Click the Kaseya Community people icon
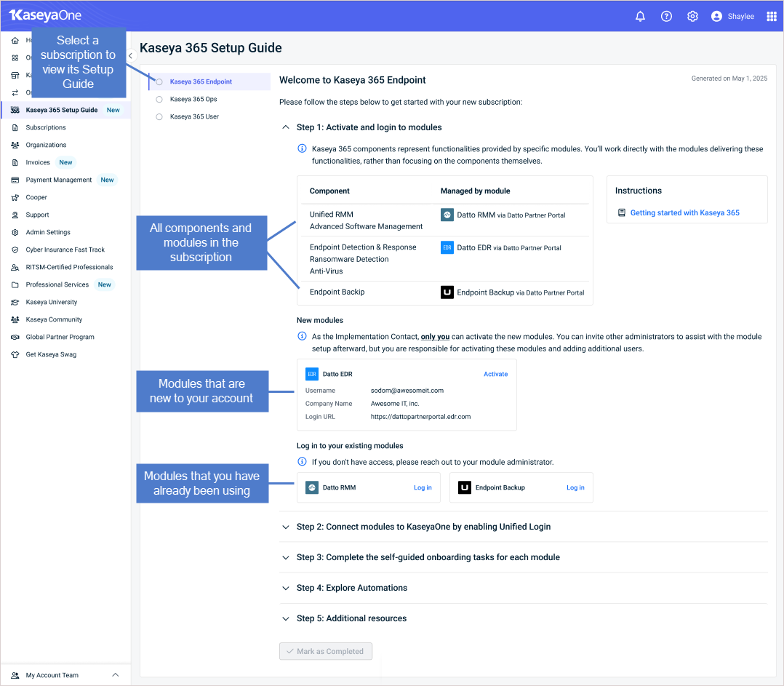This screenshot has height=686, width=784. 15,320
